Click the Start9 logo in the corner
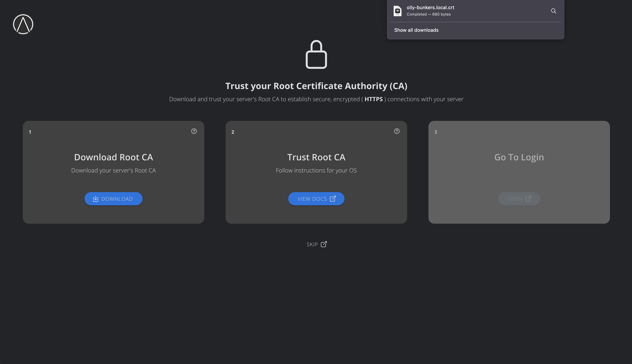The image size is (632, 364). [x=23, y=24]
